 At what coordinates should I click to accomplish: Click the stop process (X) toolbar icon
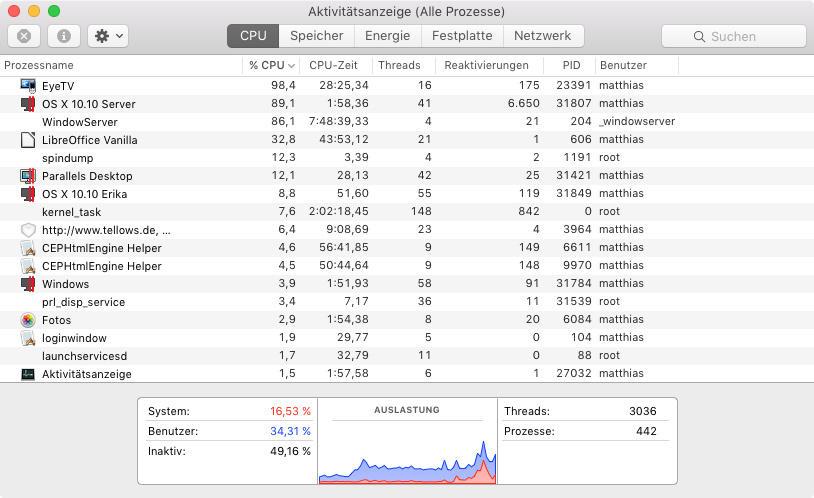[x=24, y=36]
